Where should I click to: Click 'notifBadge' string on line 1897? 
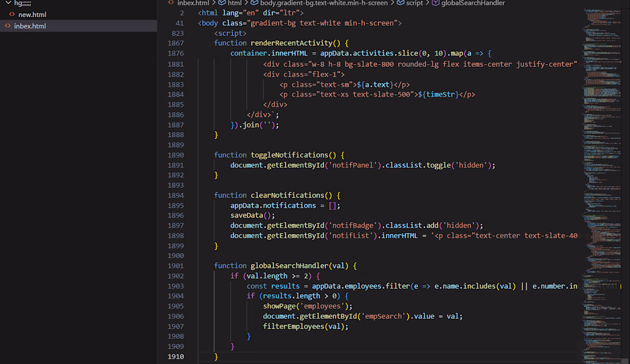pyautogui.click(x=353, y=225)
